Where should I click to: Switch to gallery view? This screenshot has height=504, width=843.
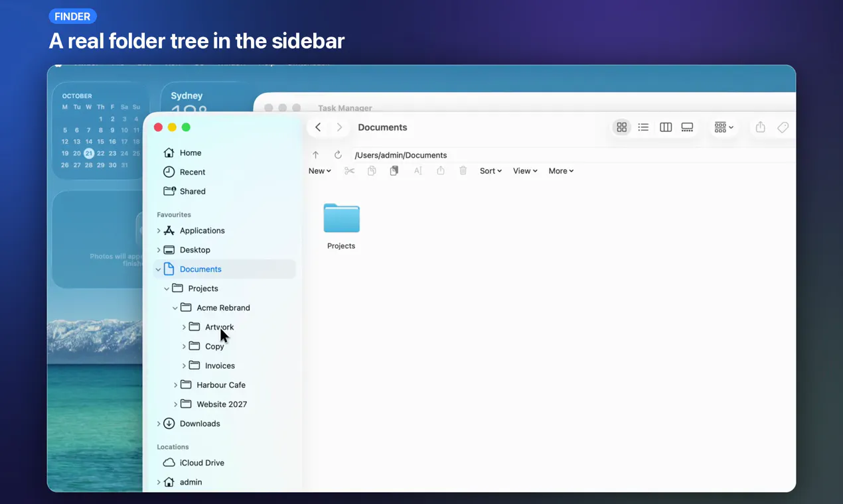coord(688,127)
